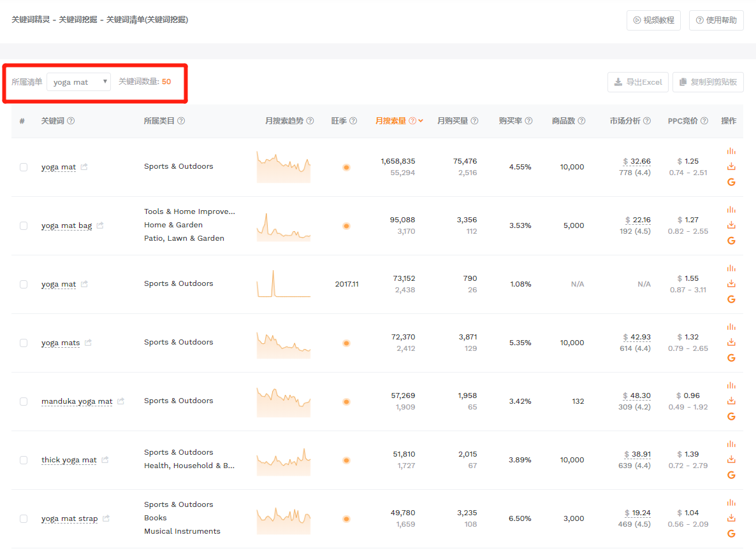Image resolution: width=756 pixels, height=549 pixels.
Task: Open external link icon beside yoga mat bag
Action: coord(100,225)
